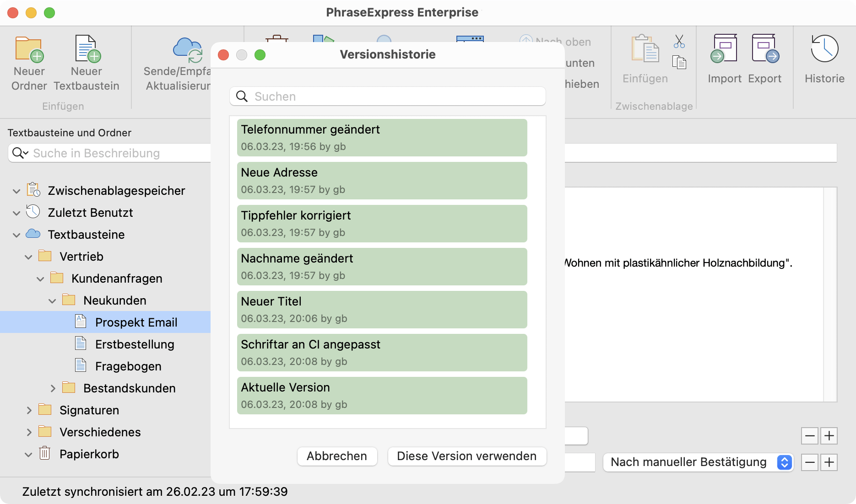This screenshot has height=504, width=856.
Task: Collapse the Papierkorb node
Action: click(x=28, y=455)
